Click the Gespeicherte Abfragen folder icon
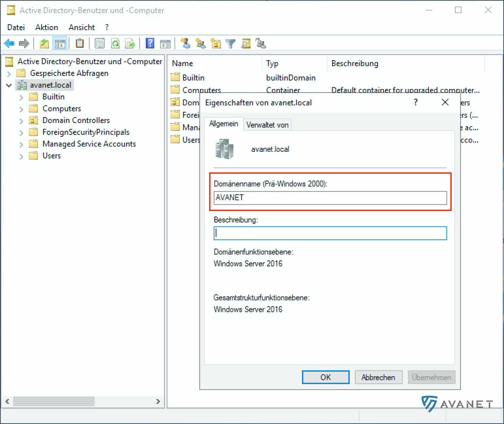The image size is (504, 424). [21, 73]
